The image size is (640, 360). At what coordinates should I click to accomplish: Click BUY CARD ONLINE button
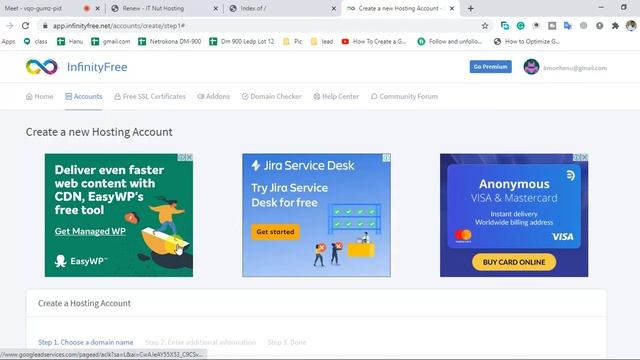[x=514, y=262]
